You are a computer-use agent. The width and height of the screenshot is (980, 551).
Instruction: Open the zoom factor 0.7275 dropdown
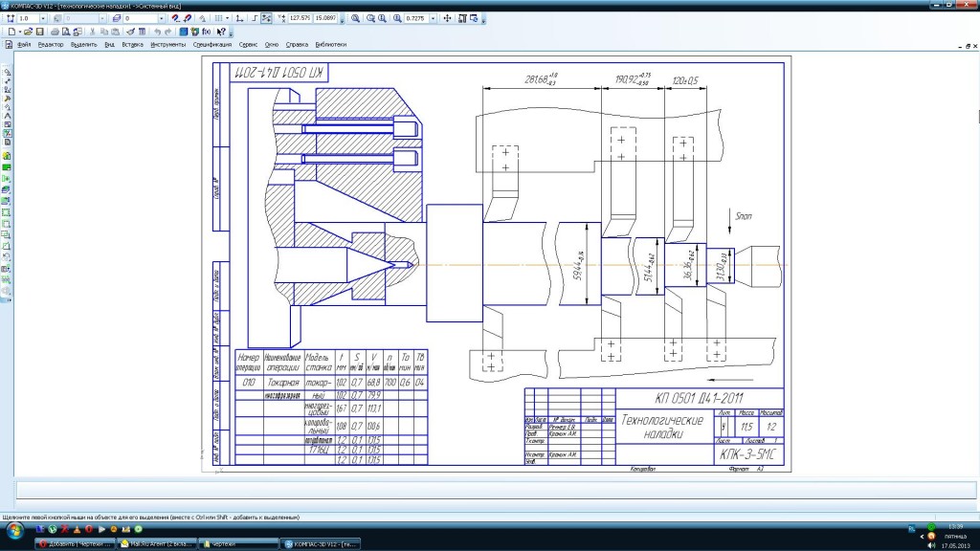[x=433, y=19]
